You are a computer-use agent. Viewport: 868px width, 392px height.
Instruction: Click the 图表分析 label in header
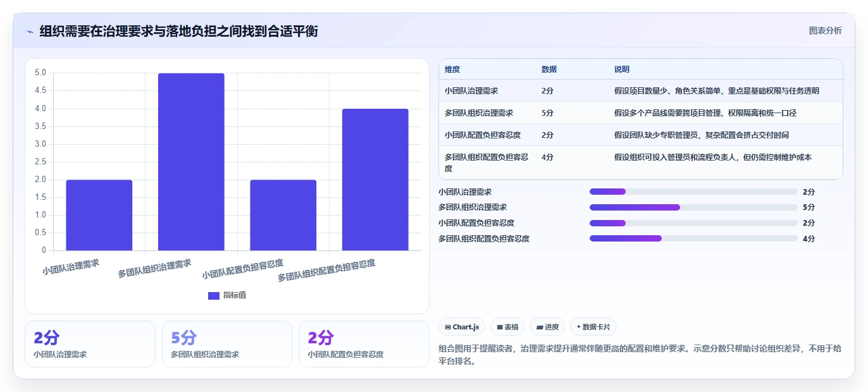pyautogui.click(x=825, y=30)
